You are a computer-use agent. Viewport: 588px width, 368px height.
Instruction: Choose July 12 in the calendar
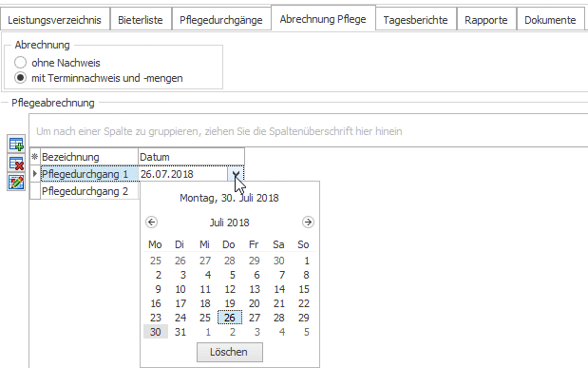click(x=230, y=289)
